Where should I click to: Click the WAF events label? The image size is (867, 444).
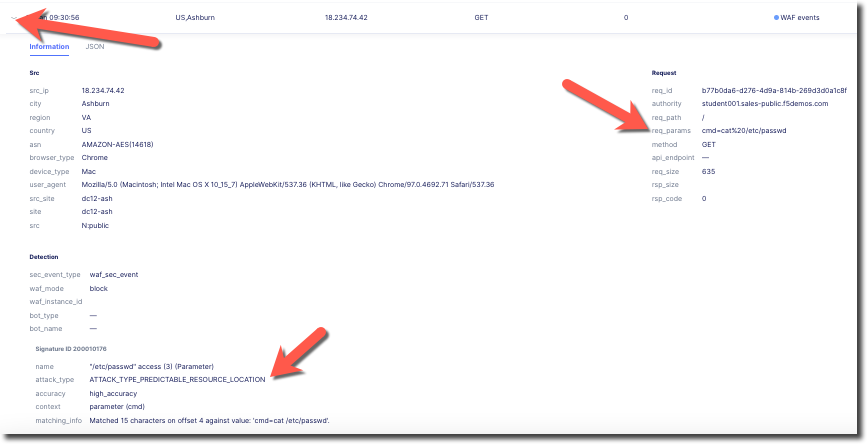tap(800, 18)
